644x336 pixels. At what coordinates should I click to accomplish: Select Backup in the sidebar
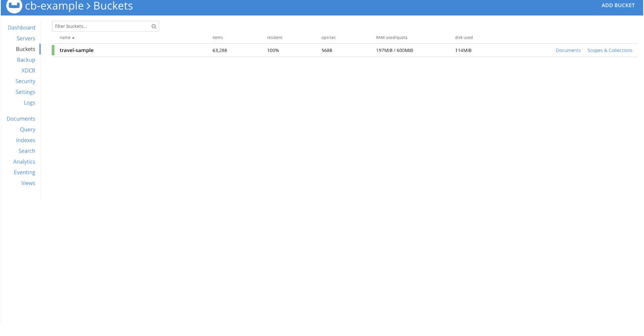pyautogui.click(x=26, y=60)
